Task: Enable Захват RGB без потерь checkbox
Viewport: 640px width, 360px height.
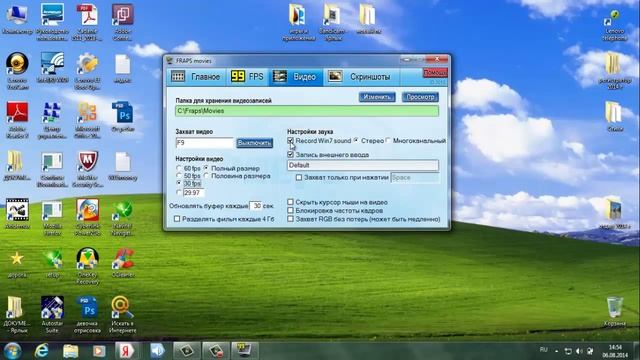Action: 290,219
